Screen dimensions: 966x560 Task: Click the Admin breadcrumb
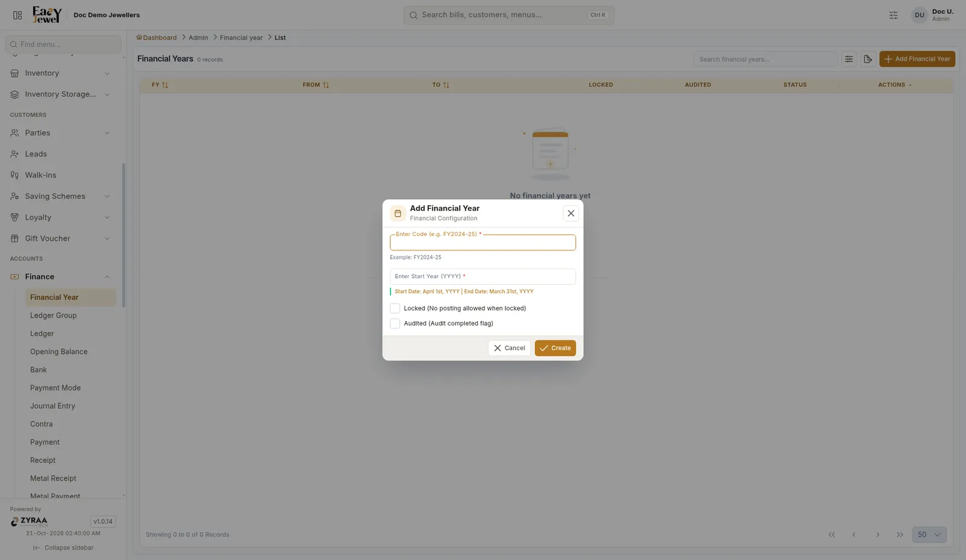[x=198, y=37]
